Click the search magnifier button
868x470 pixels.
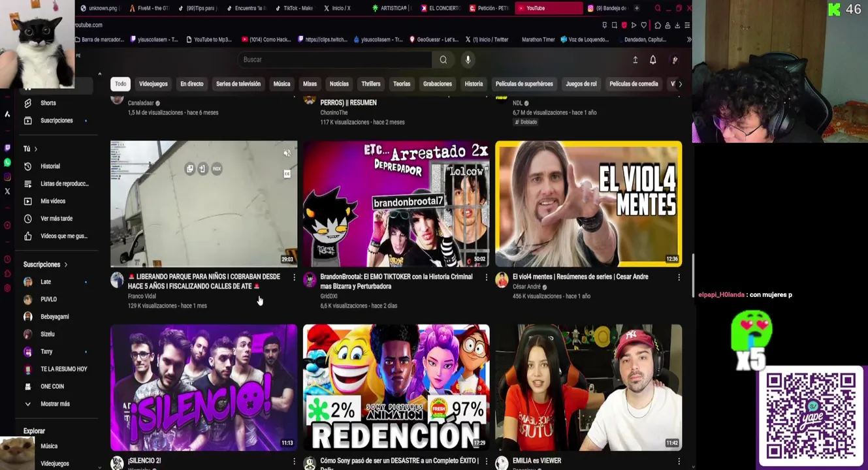coord(443,59)
